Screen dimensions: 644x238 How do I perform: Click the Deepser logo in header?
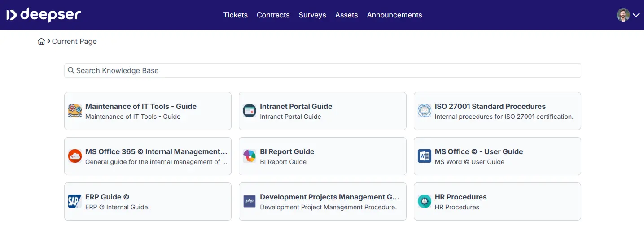coord(44,15)
